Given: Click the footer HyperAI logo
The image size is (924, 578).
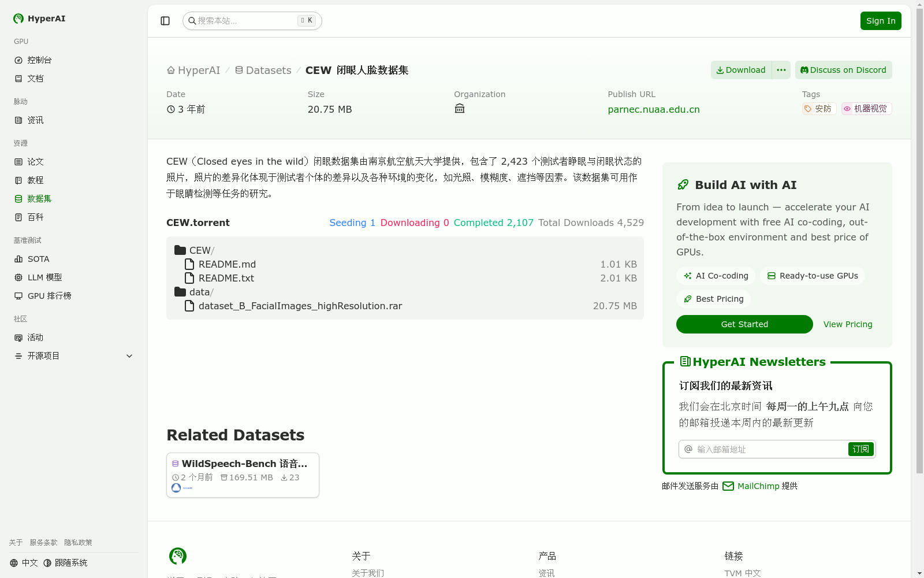Looking at the screenshot, I should pos(178,556).
